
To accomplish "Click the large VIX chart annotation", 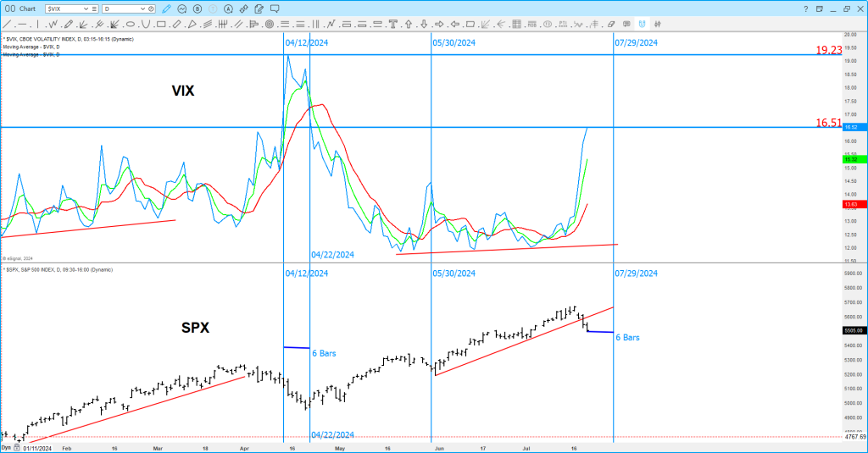I will pos(183,91).
